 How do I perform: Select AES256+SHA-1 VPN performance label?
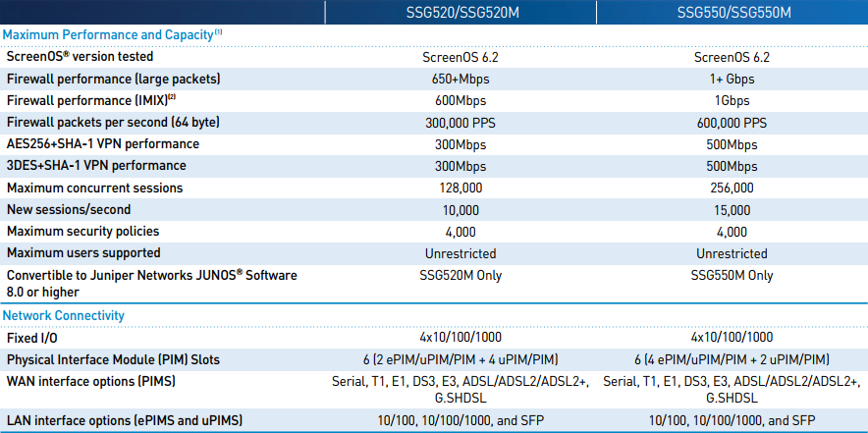(103, 144)
